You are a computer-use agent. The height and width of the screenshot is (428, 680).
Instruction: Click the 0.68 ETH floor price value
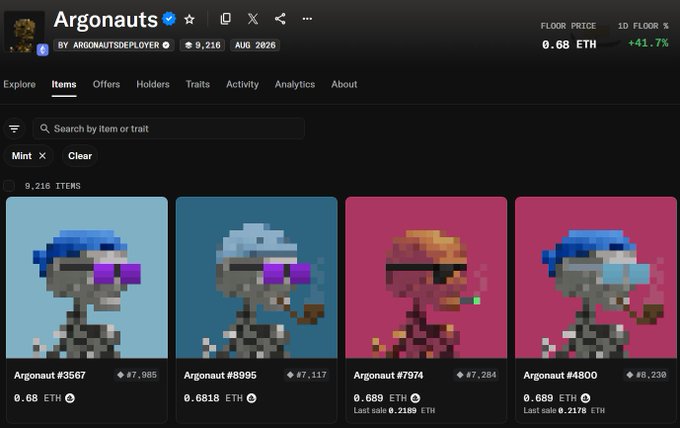(569, 44)
